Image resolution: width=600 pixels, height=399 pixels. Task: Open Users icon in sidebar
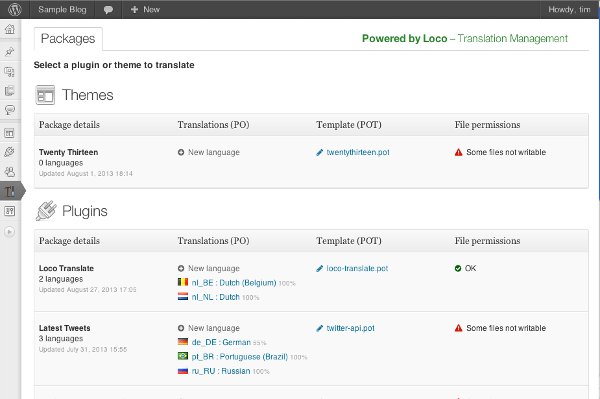click(10, 172)
